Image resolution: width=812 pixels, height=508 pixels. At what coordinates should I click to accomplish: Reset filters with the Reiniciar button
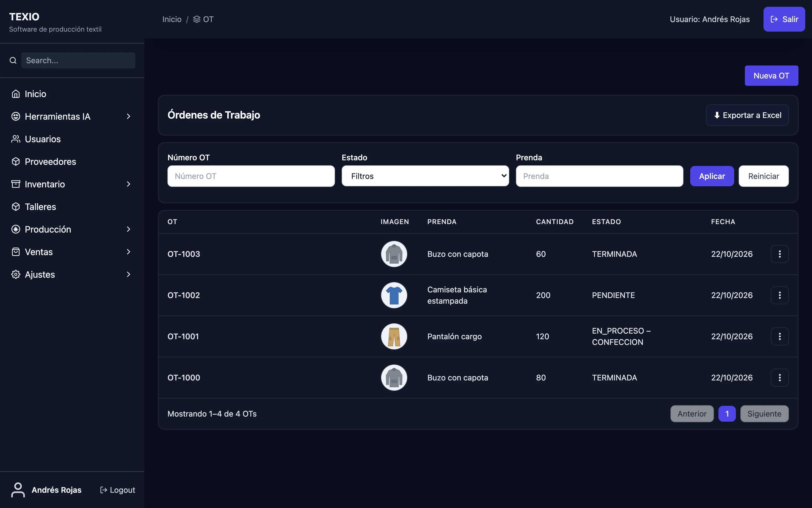[763, 176]
